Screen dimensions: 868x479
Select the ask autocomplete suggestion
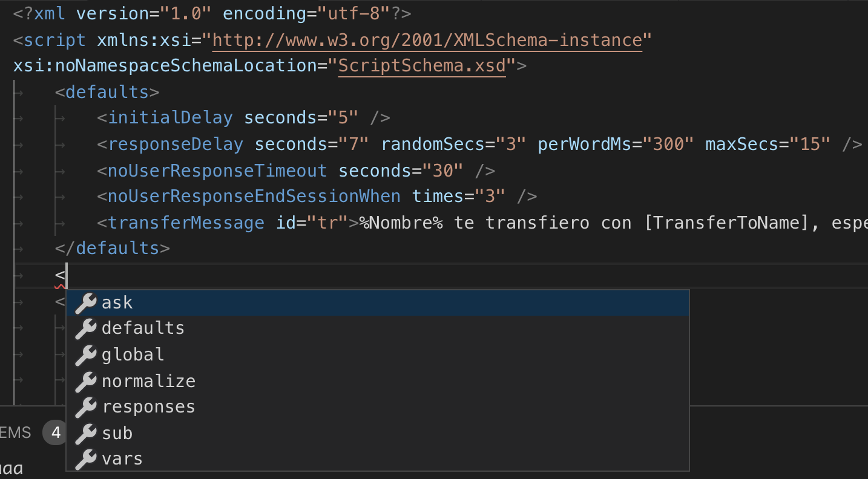point(378,303)
